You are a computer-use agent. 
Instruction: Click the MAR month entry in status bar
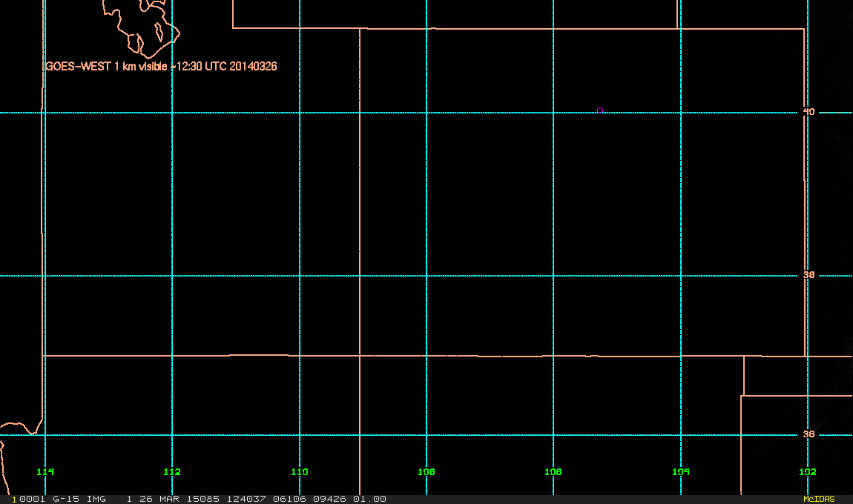coord(170,499)
